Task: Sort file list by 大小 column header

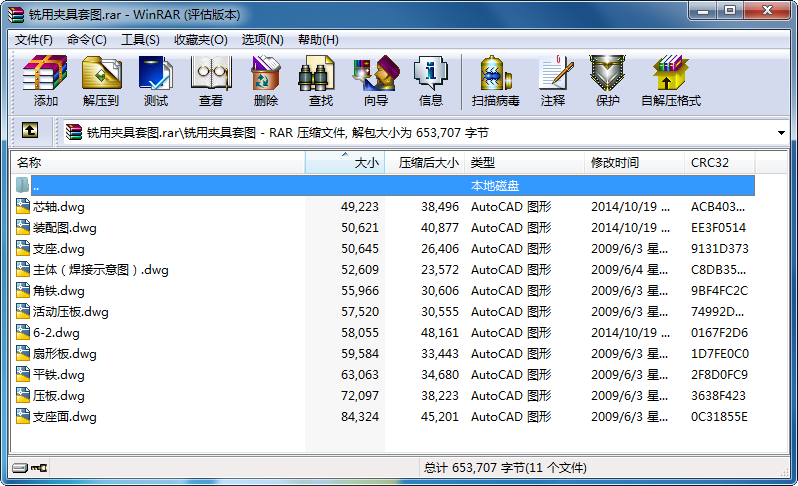Action: tap(345, 162)
